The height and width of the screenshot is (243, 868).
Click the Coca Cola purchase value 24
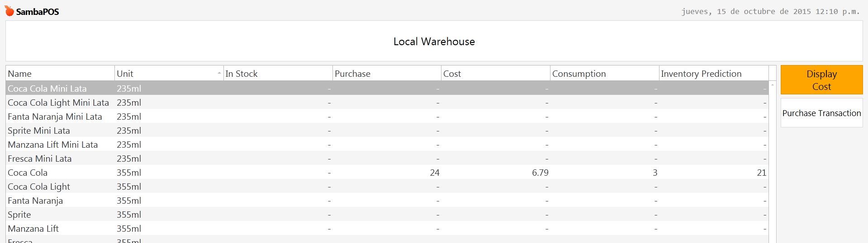(434, 173)
